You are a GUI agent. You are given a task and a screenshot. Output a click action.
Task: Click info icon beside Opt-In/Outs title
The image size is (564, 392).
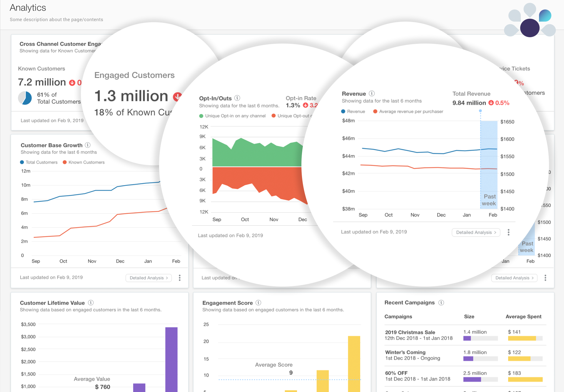[x=237, y=98]
